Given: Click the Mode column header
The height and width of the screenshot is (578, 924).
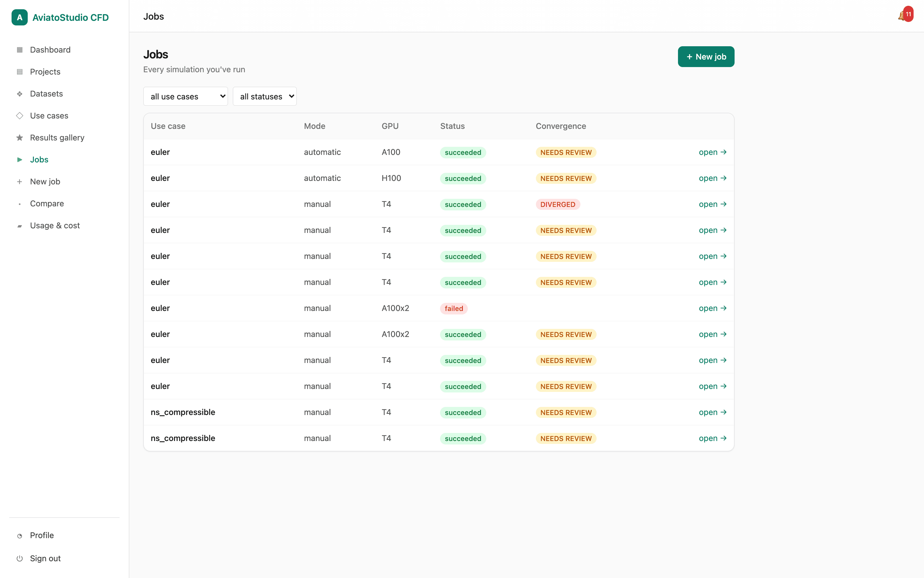Looking at the screenshot, I should (x=315, y=126).
